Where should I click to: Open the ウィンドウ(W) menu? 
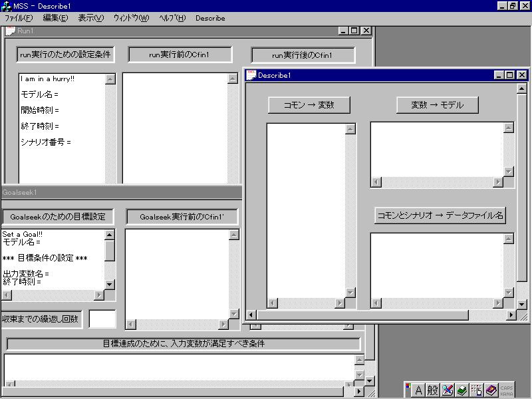(131, 18)
